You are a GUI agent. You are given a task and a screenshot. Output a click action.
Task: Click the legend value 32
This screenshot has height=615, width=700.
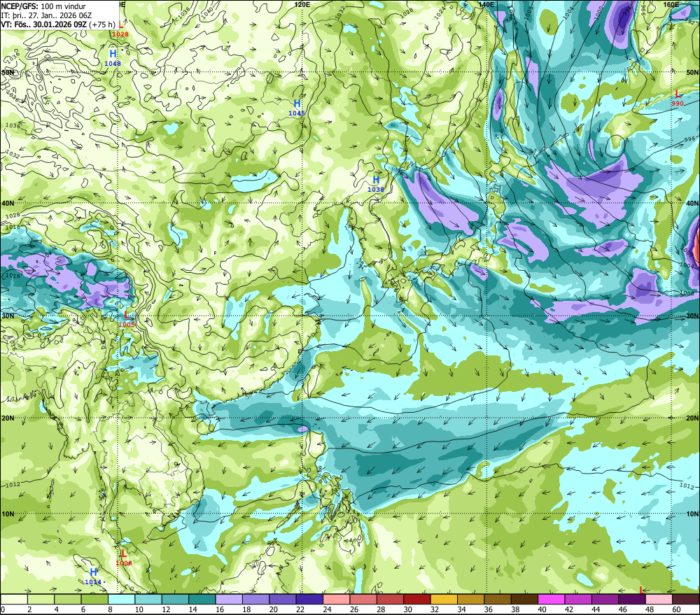point(435,609)
